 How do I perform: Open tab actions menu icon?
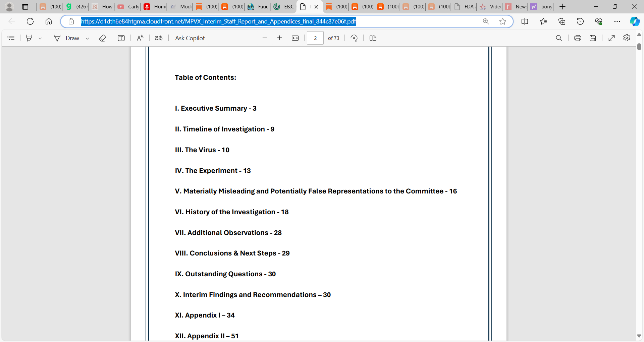click(25, 7)
